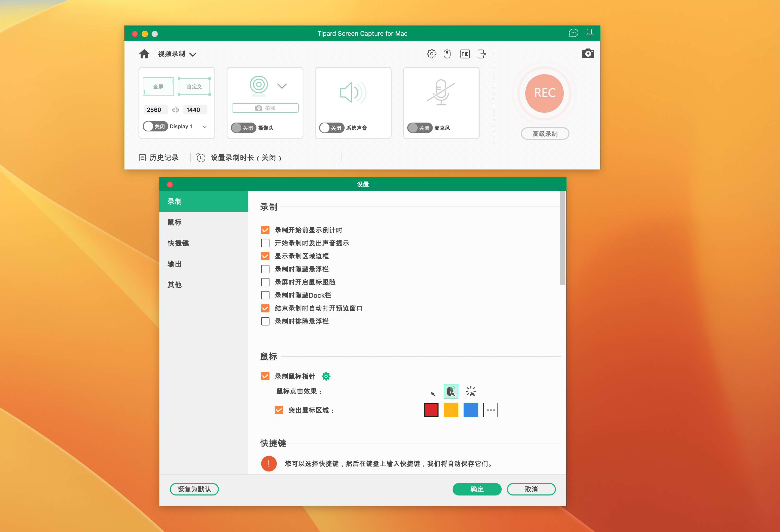Enable 开始录制时发出声音提示 checkbox

[265, 243]
